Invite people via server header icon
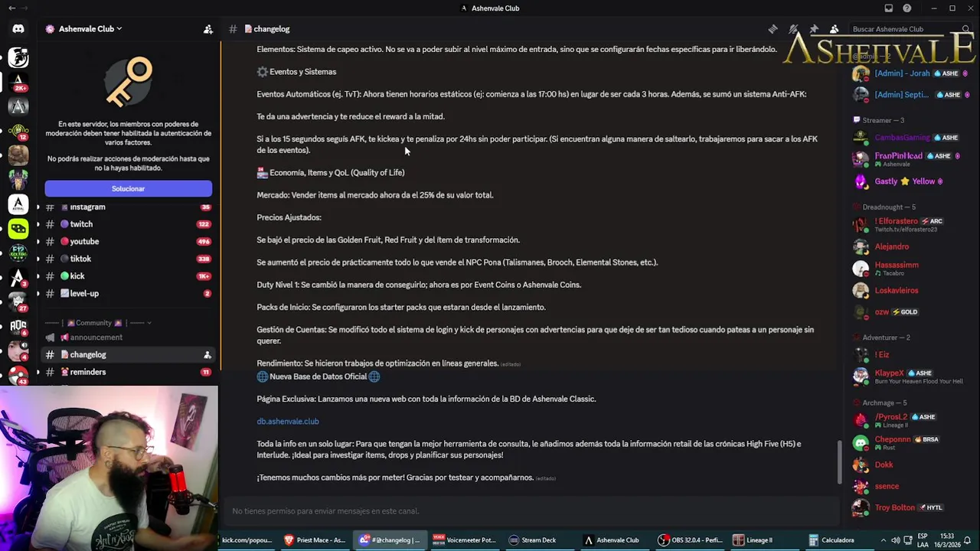This screenshot has width=980, height=551. [x=207, y=29]
